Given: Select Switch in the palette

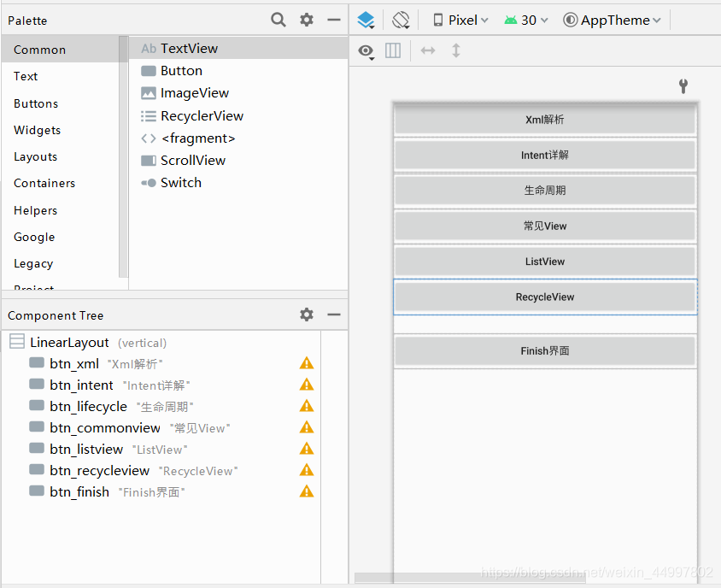Looking at the screenshot, I should pyautogui.click(x=238, y=183).
